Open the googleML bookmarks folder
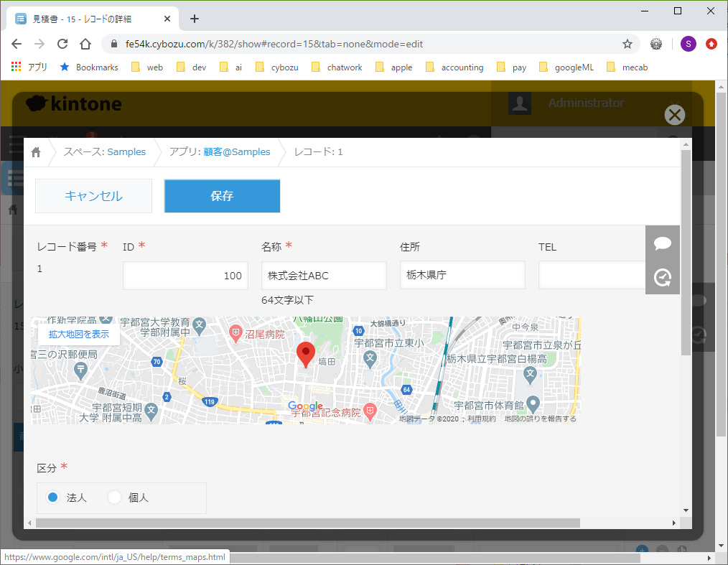The image size is (728, 565). pos(566,67)
